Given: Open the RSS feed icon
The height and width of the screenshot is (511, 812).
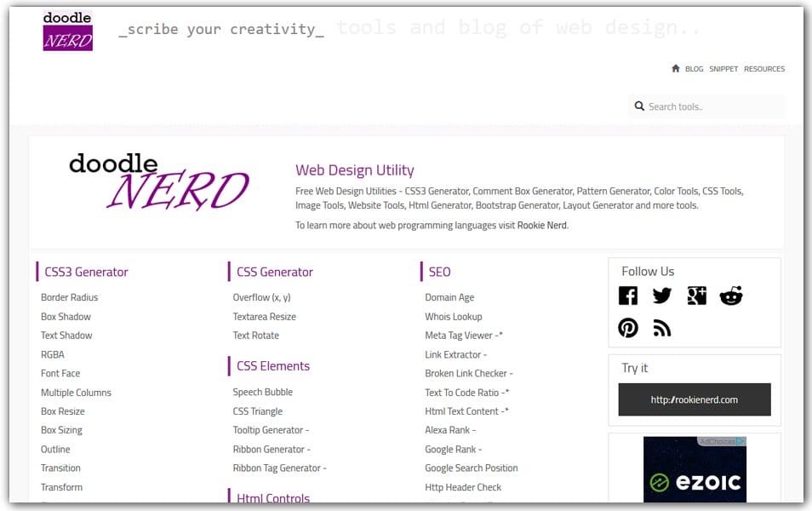Looking at the screenshot, I should 662,326.
